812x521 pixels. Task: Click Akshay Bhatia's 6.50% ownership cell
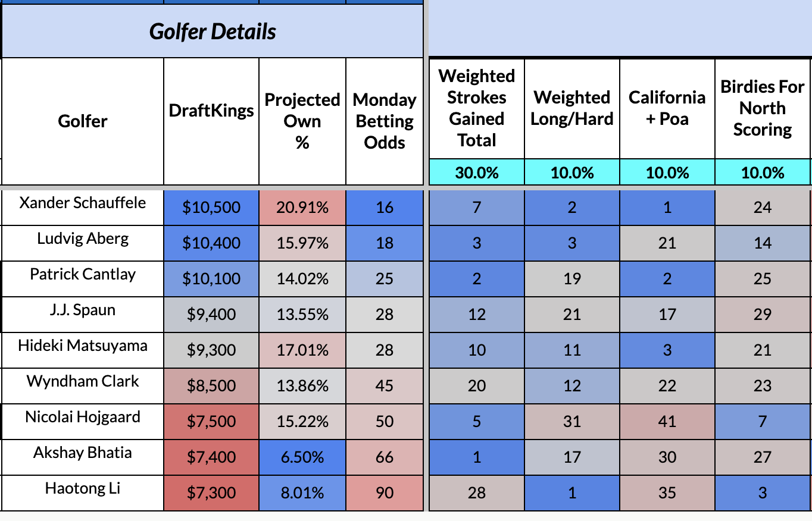click(302, 457)
